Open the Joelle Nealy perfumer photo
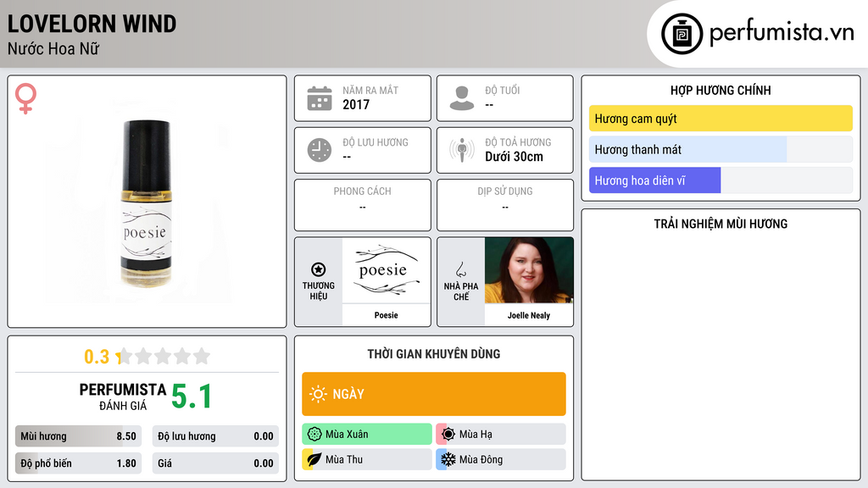Screen dimensions: 868x488 529,270
